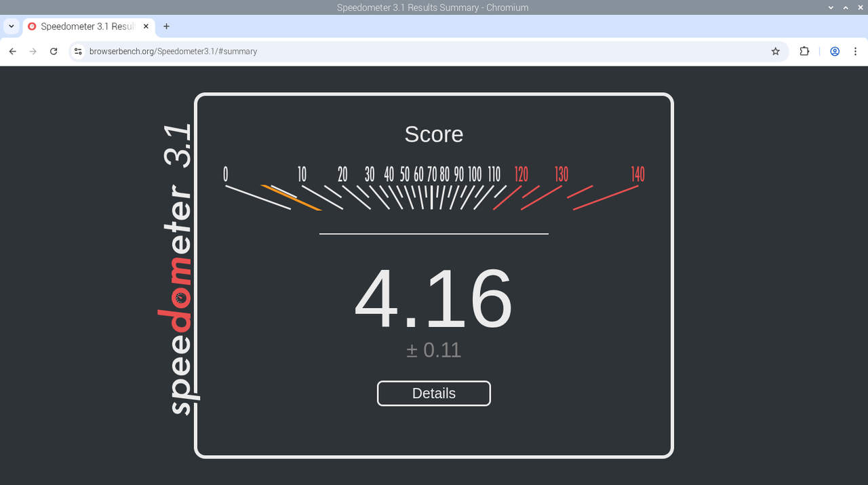View site information icon in address bar

(78, 52)
